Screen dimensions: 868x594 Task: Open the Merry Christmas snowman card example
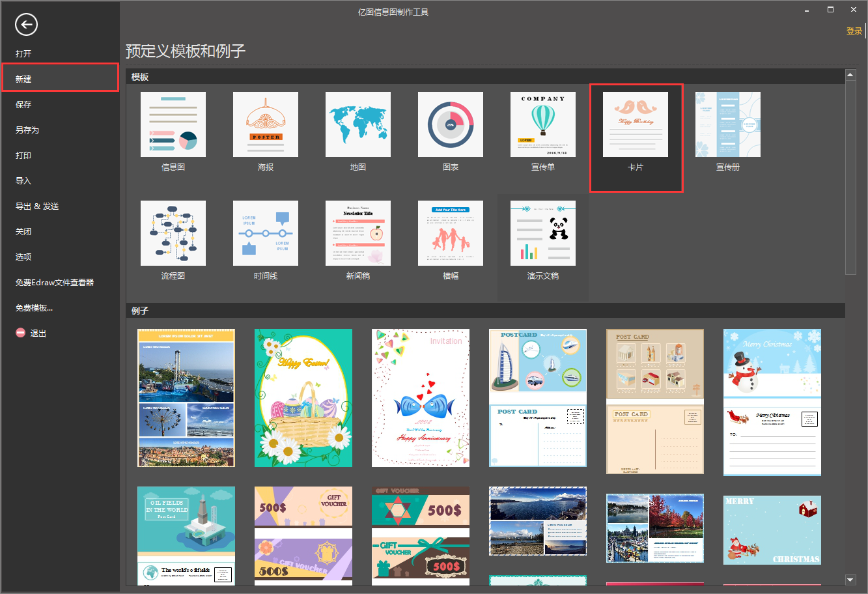(x=772, y=403)
